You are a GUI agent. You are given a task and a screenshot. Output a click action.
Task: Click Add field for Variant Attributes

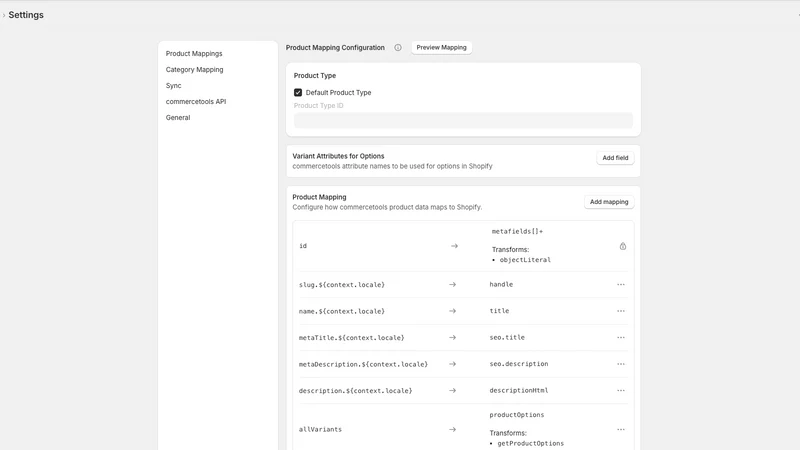click(615, 158)
